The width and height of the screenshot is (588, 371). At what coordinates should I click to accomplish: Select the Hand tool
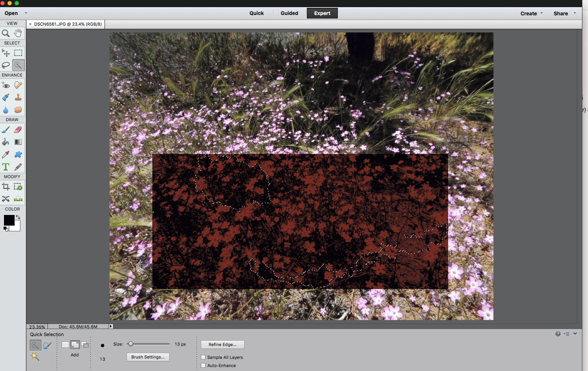point(18,33)
